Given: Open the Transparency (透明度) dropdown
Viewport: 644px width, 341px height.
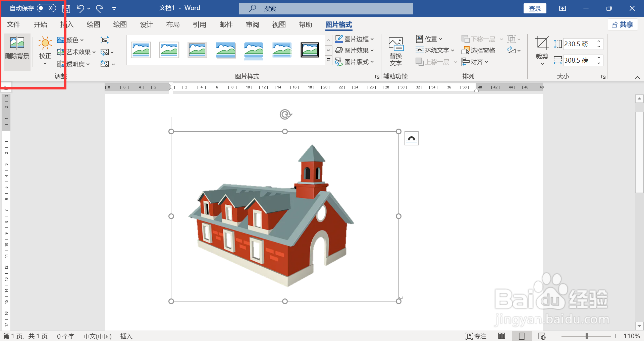Looking at the screenshot, I should (x=73, y=64).
